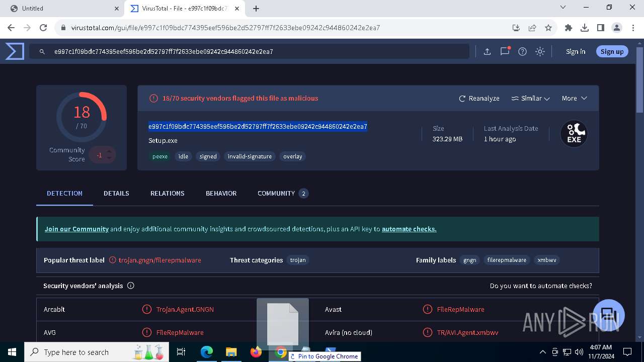Viewport: 644px width, 362px height.
Task: Click the Windows Start button
Action: click(x=12, y=352)
